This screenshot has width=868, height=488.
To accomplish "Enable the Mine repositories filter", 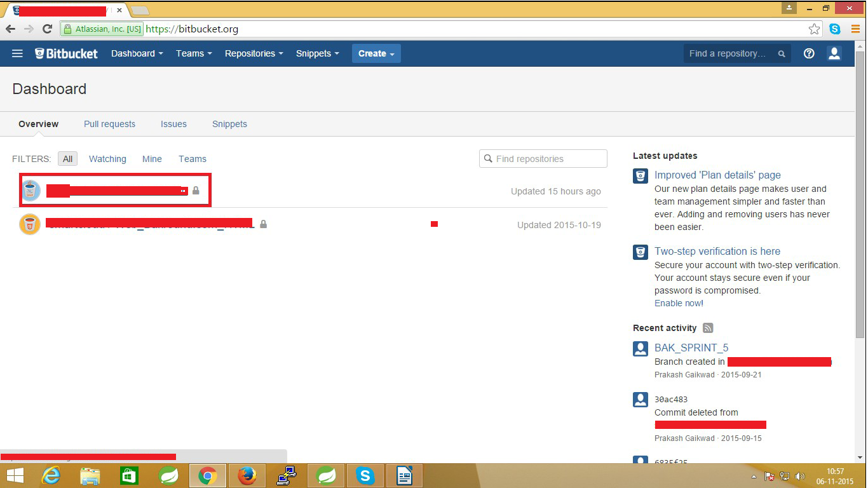I will (x=152, y=159).
